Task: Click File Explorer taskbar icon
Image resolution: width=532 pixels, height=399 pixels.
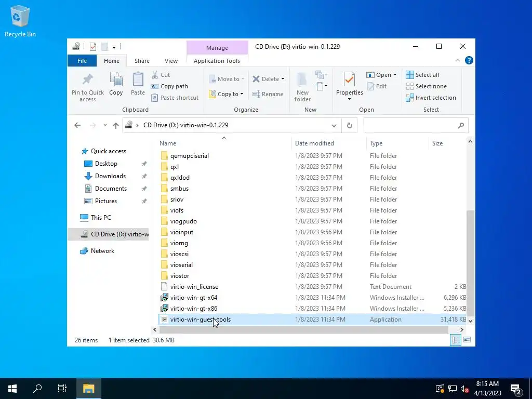Action: click(88, 389)
